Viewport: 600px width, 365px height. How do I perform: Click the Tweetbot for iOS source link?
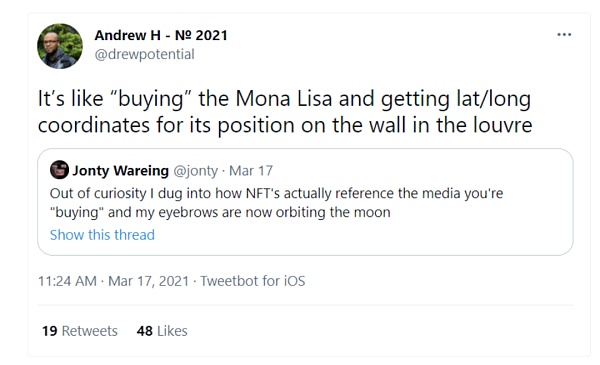pos(253,281)
